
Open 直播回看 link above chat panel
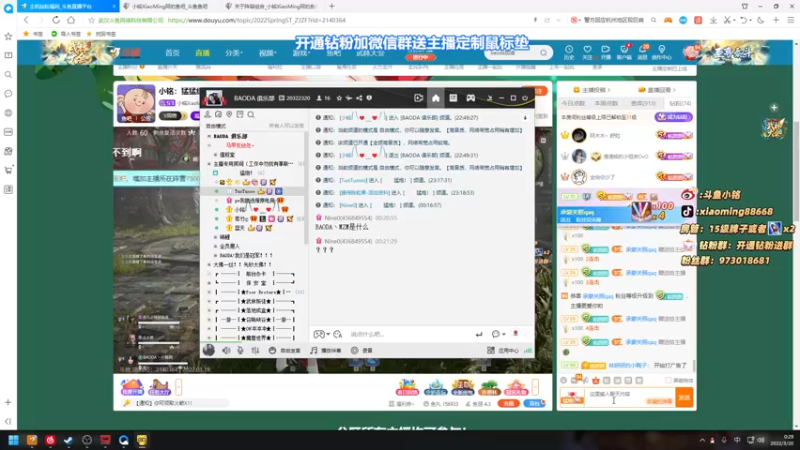point(657,90)
